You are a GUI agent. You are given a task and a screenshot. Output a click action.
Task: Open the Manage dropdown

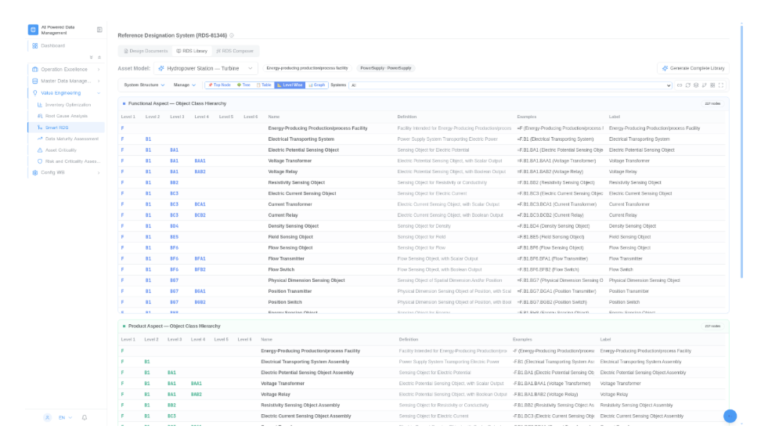coord(185,85)
